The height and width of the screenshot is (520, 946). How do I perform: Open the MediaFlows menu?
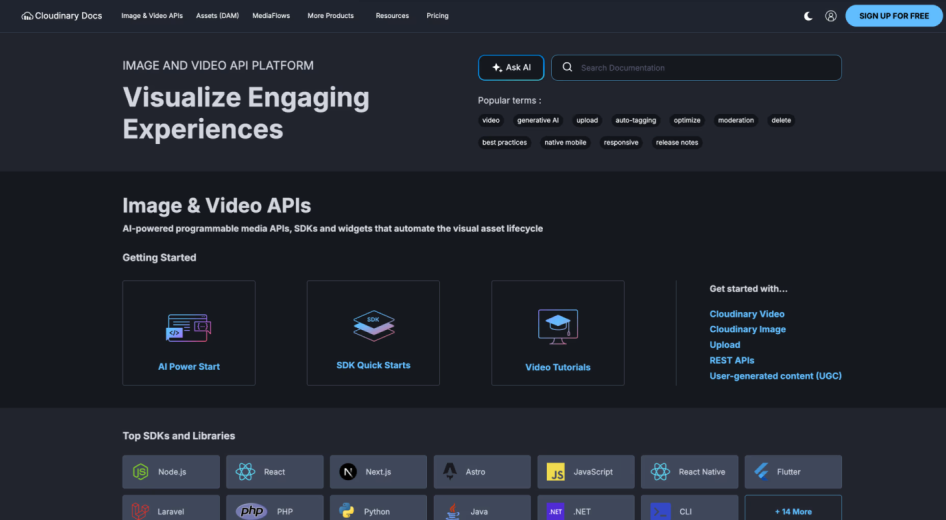[271, 16]
